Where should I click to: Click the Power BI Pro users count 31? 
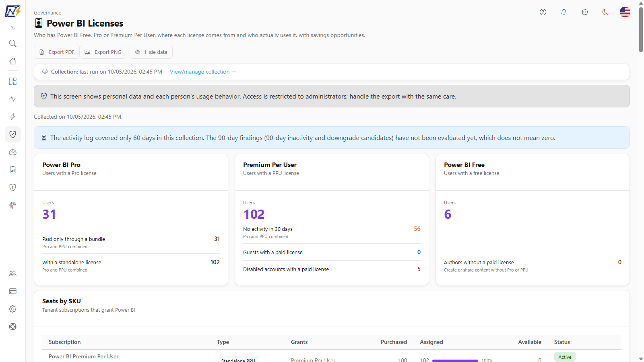(49, 214)
